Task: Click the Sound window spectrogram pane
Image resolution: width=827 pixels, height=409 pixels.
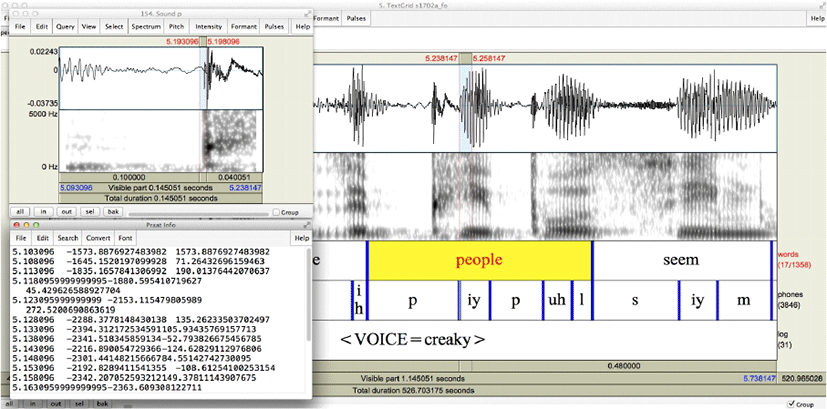Action: click(x=160, y=141)
